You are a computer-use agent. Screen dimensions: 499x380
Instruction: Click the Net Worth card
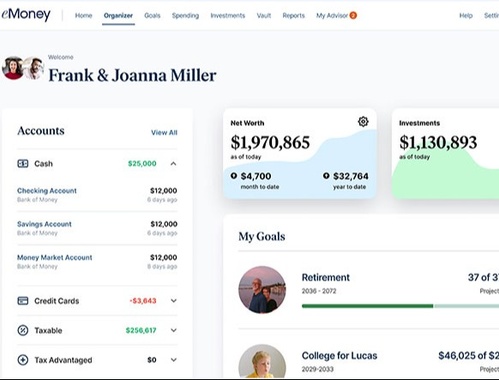[x=300, y=154]
